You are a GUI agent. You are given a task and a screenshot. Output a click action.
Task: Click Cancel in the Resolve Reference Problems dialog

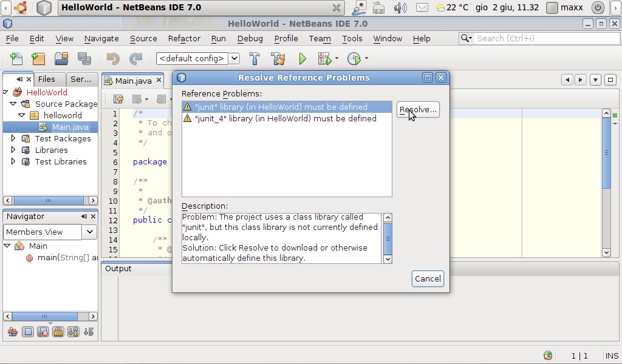pos(428,279)
